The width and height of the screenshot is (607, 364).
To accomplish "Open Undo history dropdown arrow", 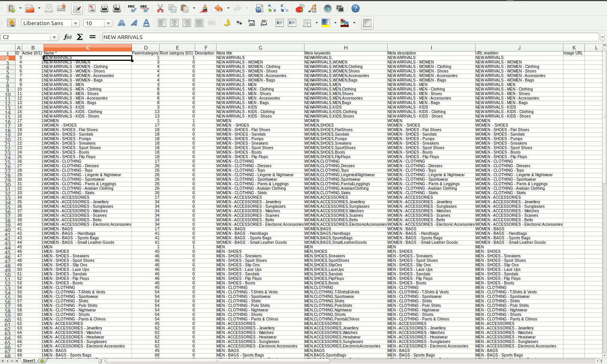I will pos(228,8).
